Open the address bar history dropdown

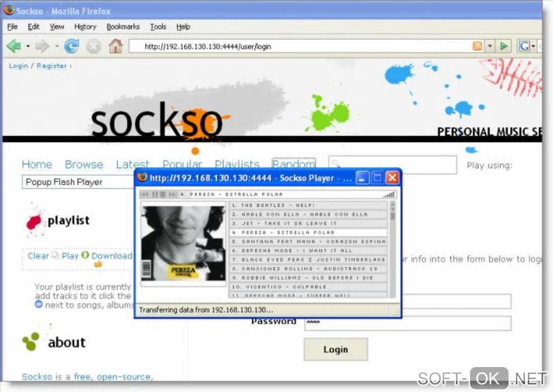tap(490, 46)
